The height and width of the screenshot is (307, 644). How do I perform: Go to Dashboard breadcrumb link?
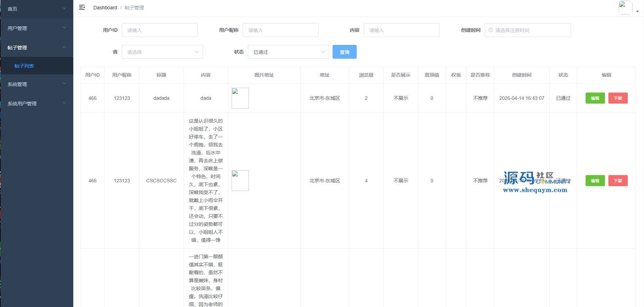tap(105, 8)
